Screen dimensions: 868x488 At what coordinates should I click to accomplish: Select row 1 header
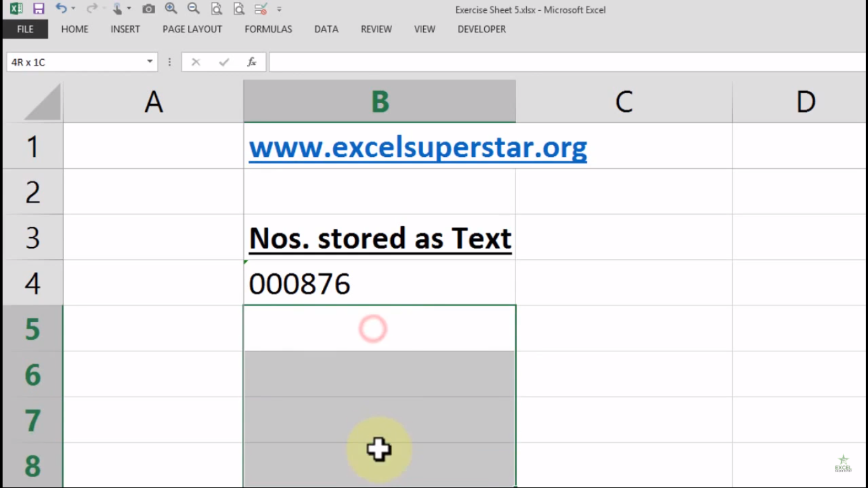click(32, 146)
